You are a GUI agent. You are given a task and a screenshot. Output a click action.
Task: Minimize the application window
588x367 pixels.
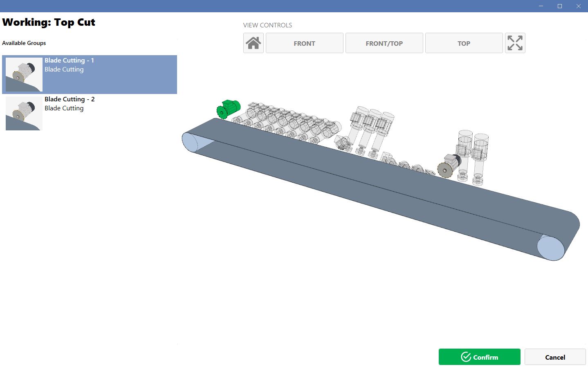(x=541, y=6)
